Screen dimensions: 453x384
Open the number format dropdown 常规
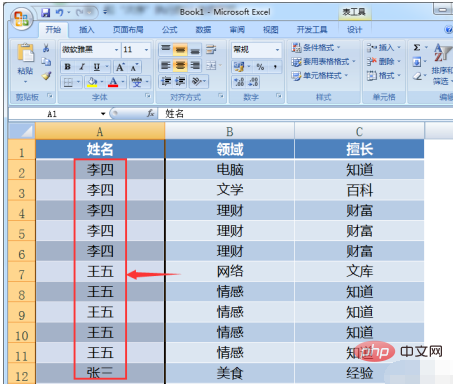[x=277, y=50]
